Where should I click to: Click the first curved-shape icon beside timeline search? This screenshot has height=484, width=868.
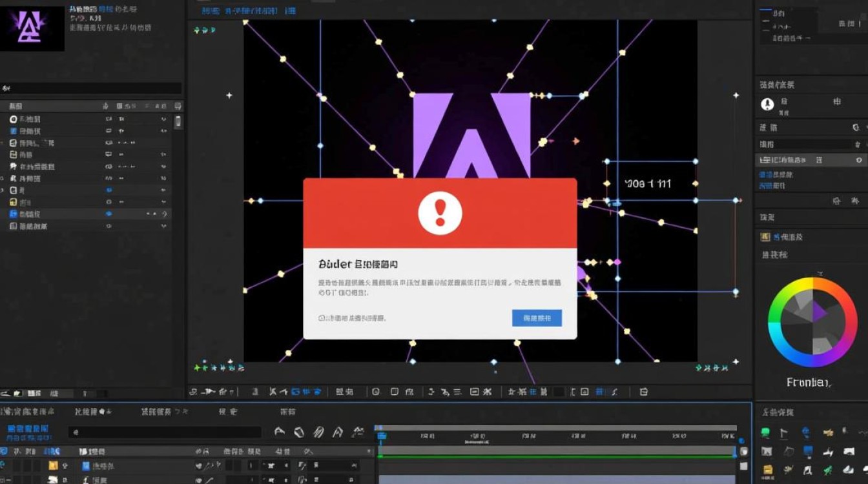click(280, 432)
